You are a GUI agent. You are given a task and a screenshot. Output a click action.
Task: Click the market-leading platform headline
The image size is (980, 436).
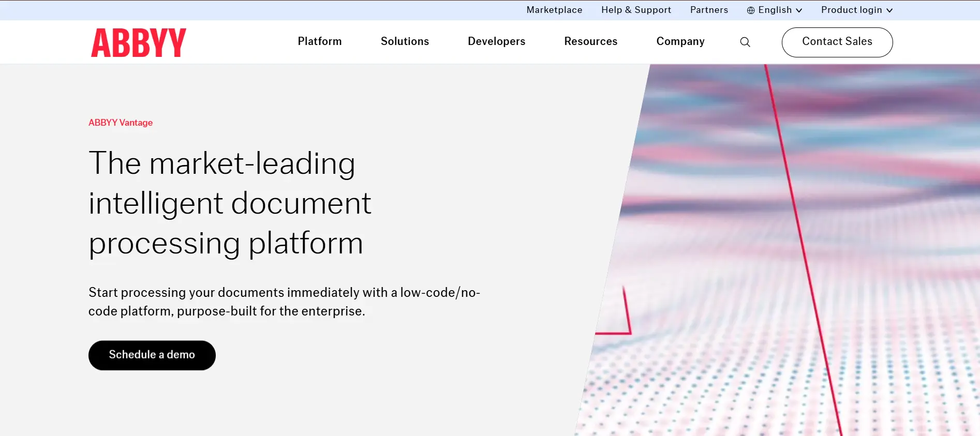(x=230, y=203)
